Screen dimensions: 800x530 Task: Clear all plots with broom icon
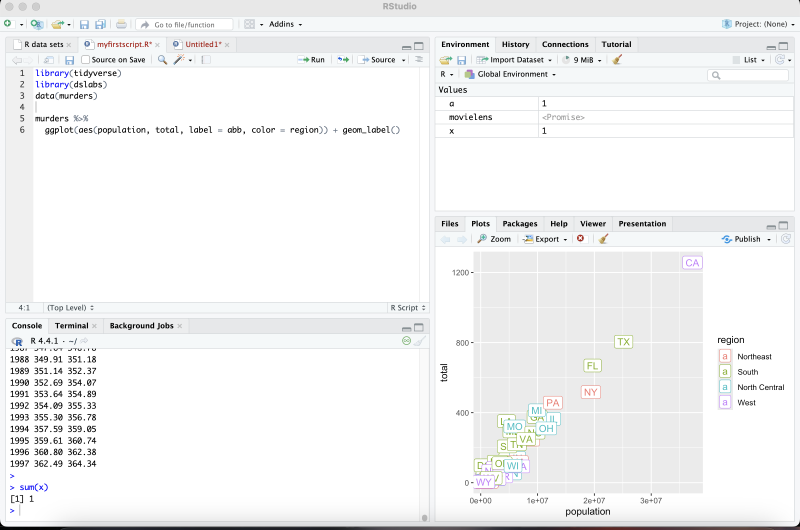[604, 239]
